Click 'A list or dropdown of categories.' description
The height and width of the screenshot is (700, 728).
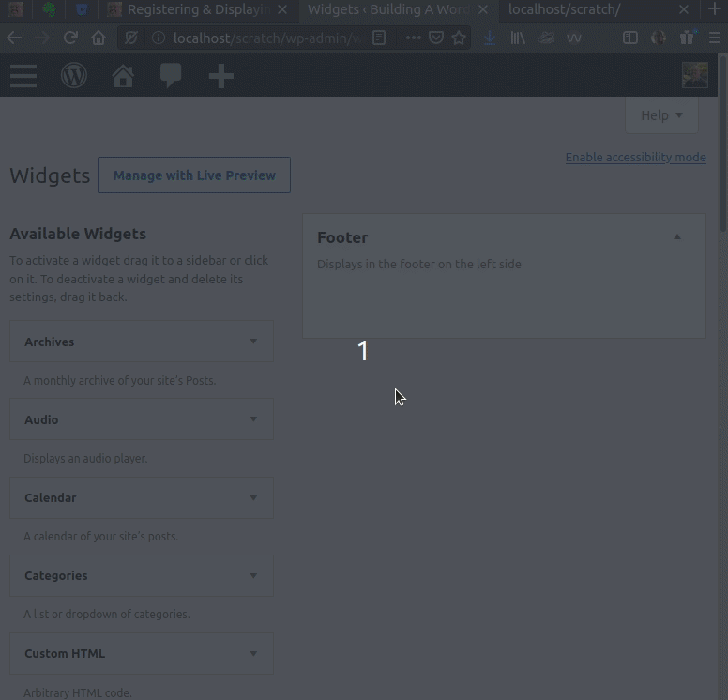pyautogui.click(x=107, y=615)
